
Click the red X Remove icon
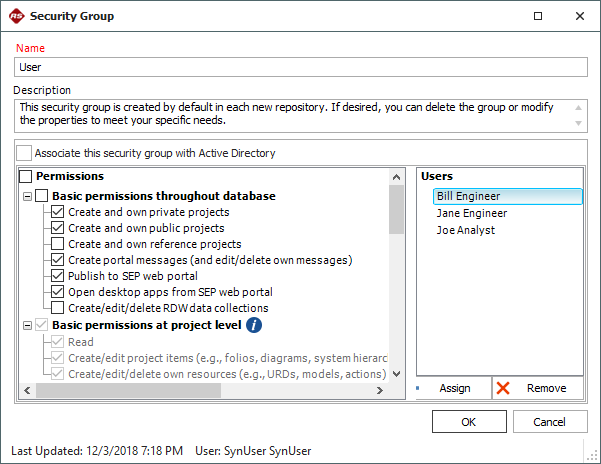click(x=503, y=388)
